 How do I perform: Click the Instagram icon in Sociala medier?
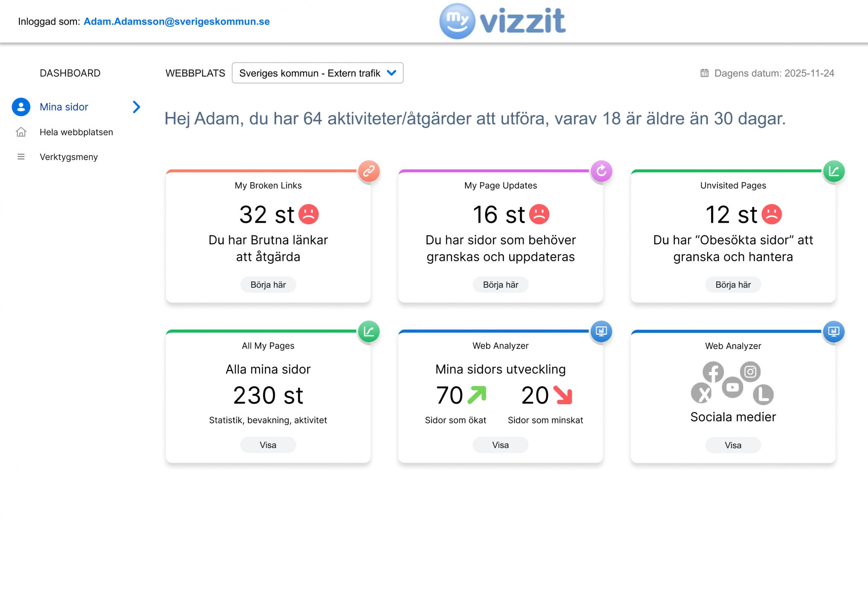click(x=750, y=372)
